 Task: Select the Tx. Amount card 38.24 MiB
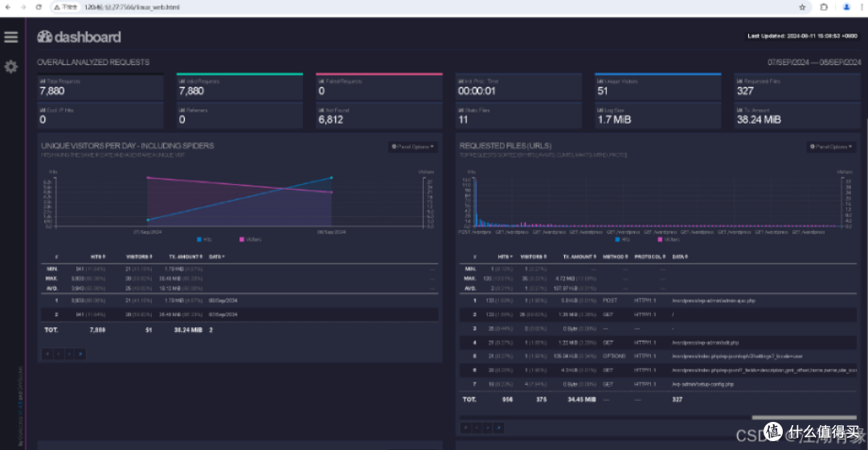click(797, 116)
